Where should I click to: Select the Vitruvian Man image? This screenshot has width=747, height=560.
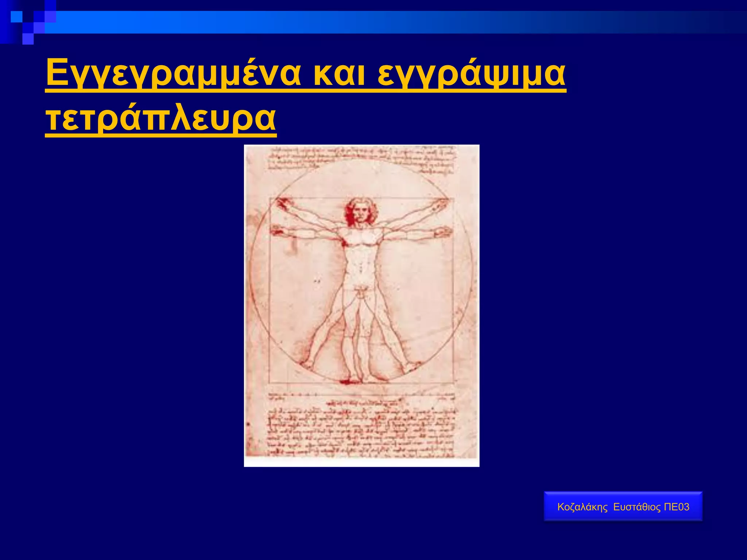click(361, 306)
